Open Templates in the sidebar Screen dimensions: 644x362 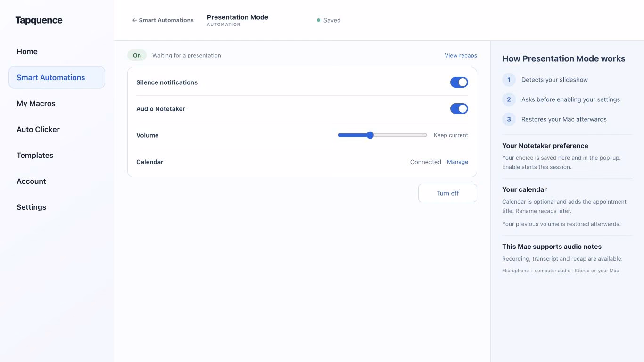point(57,155)
